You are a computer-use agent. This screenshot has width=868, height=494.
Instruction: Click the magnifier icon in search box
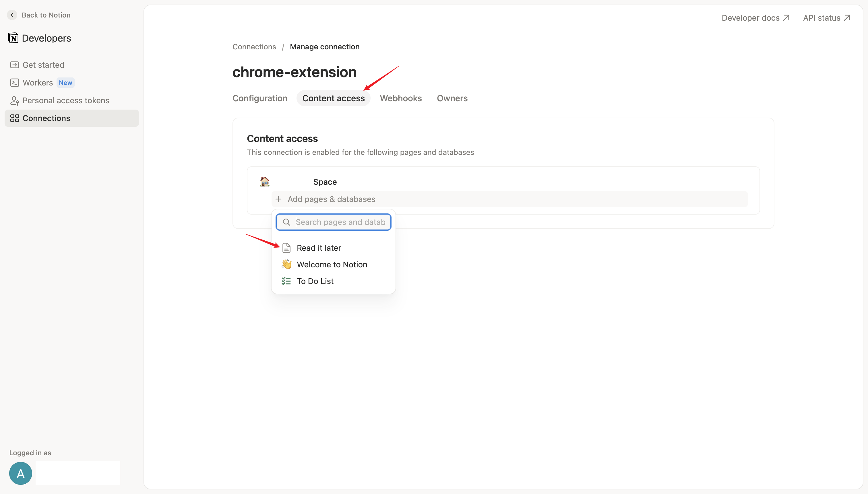click(x=286, y=222)
